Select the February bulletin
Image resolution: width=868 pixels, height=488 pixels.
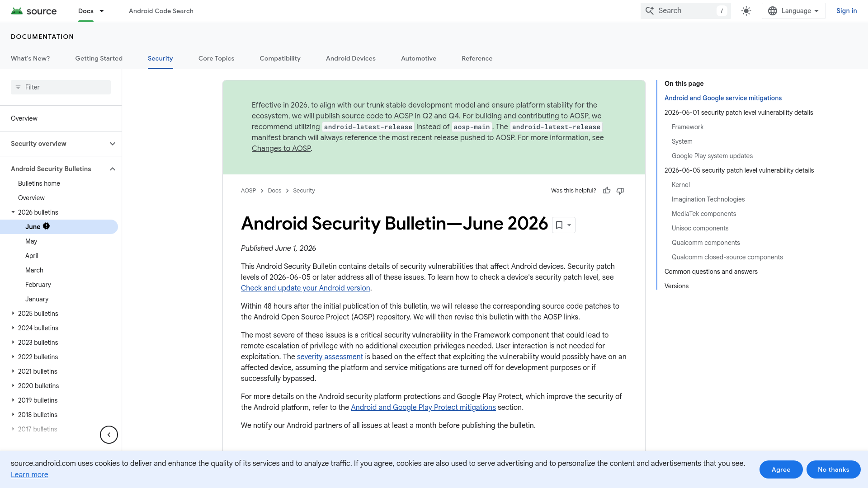coord(38,285)
